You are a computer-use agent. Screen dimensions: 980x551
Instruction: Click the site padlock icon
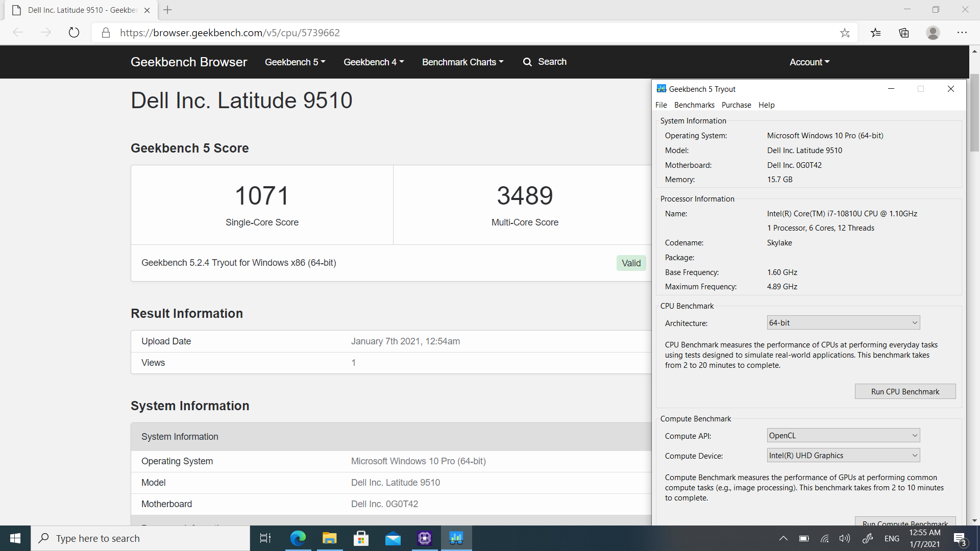pyautogui.click(x=106, y=33)
